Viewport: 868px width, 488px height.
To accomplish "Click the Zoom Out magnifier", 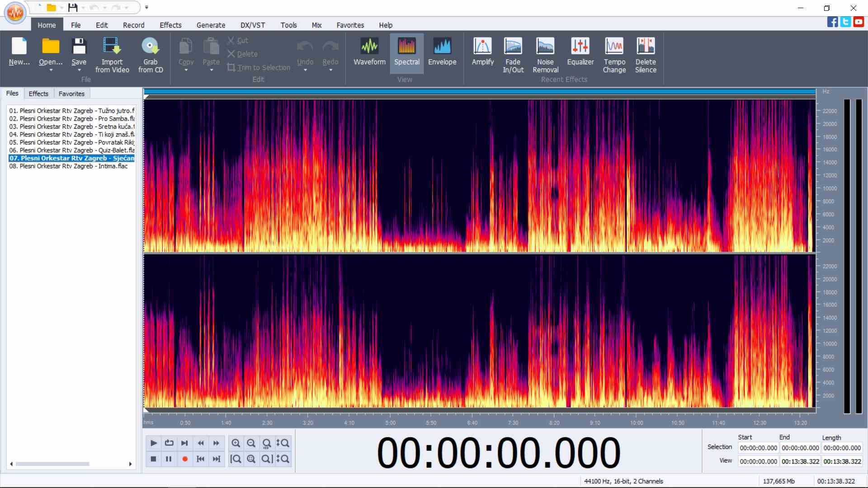I will 251,443.
